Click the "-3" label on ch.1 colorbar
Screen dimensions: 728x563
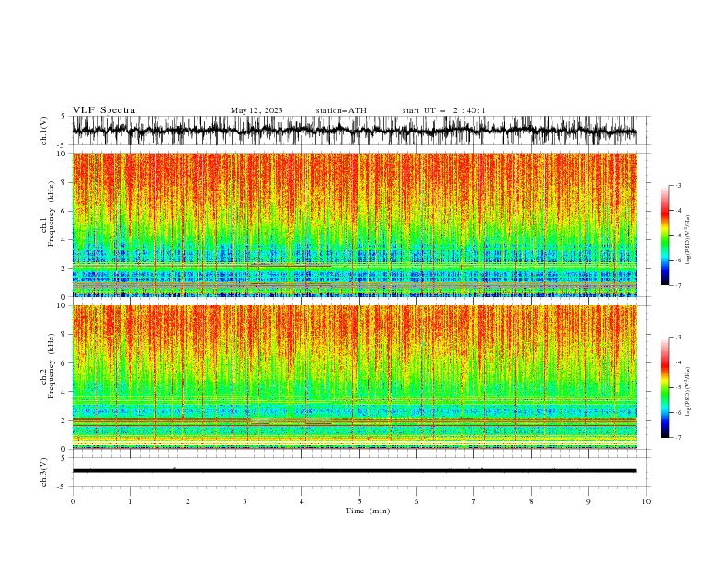pyautogui.click(x=678, y=185)
